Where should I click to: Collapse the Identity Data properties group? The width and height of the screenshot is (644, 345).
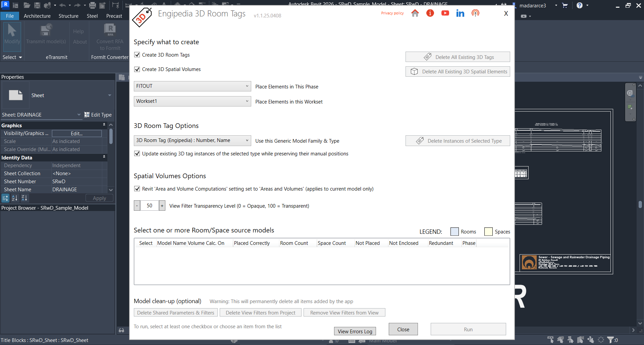pyautogui.click(x=104, y=157)
